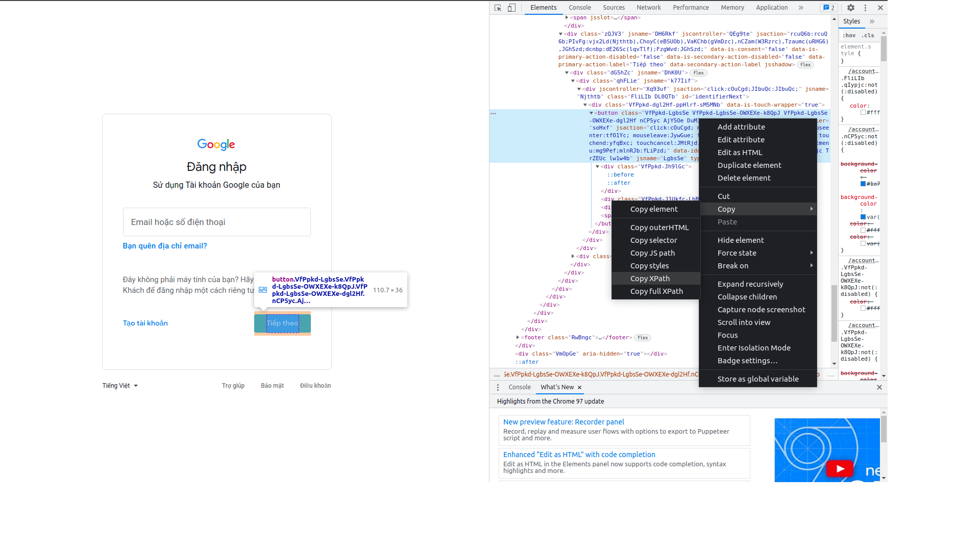
Task: Click the .cls class editor button
Action: (x=868, y=35)
